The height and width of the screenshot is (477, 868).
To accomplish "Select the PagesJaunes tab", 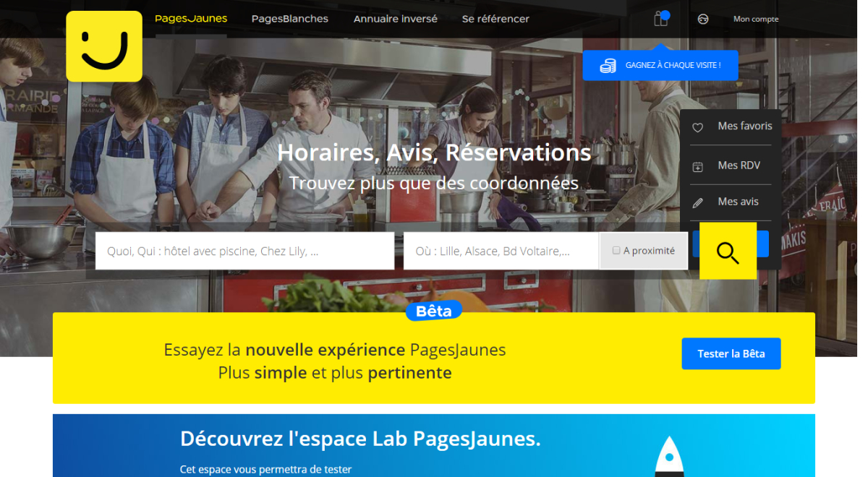I will 191,19.
